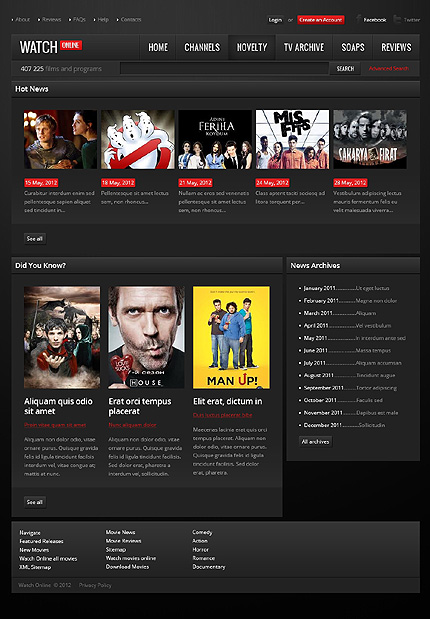Open the Man Up! poster thumbnail
The width and height of the screenshot is (430, 619).
[x=231, y=338]
